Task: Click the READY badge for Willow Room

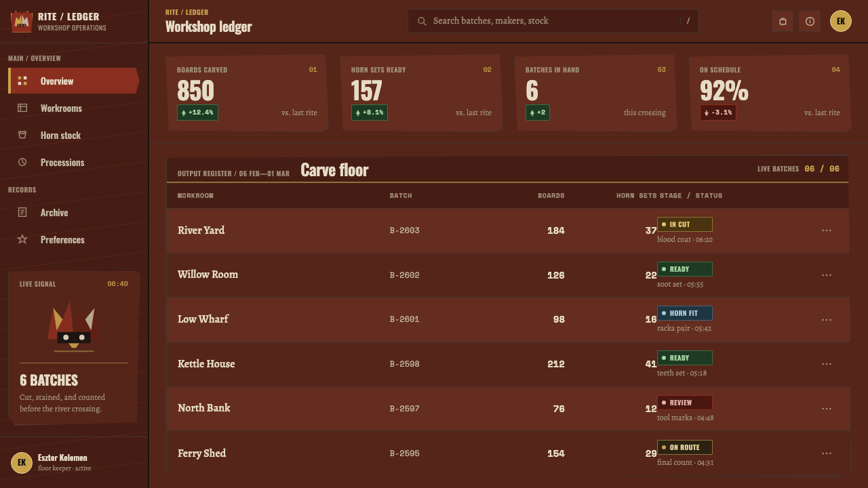Action: tap(685, 269)
